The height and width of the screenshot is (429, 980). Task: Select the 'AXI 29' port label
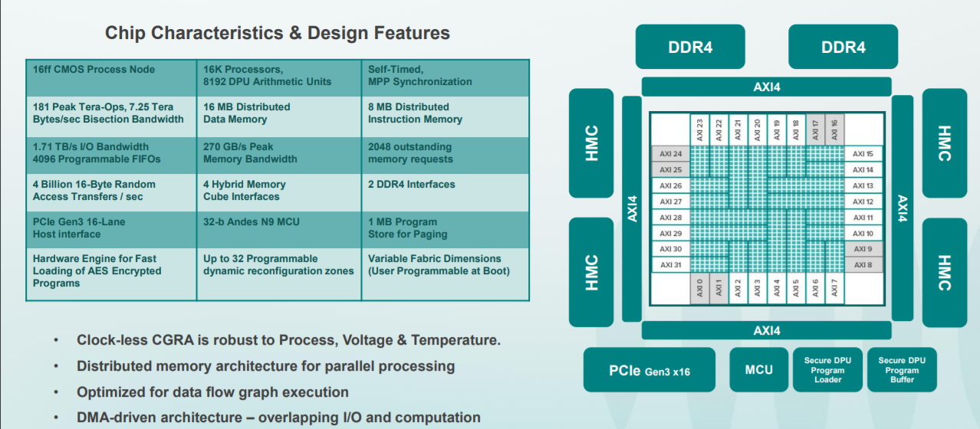[x=670, y=233]
